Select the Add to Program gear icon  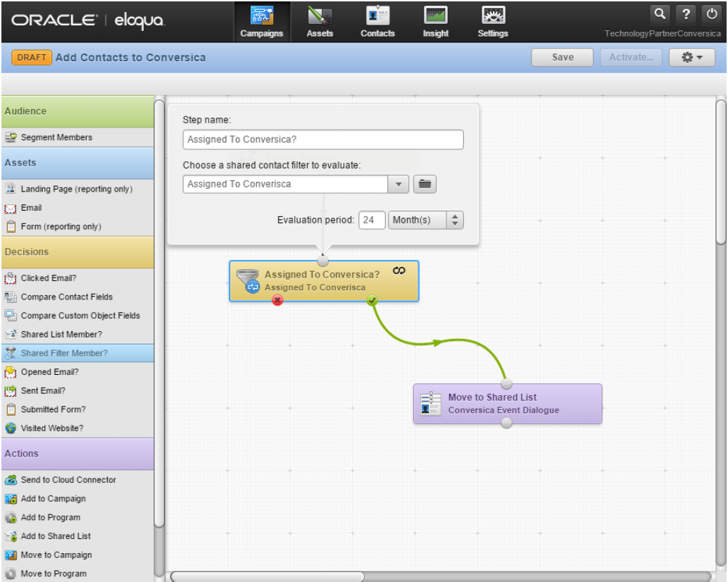click(x=11, y=517)
